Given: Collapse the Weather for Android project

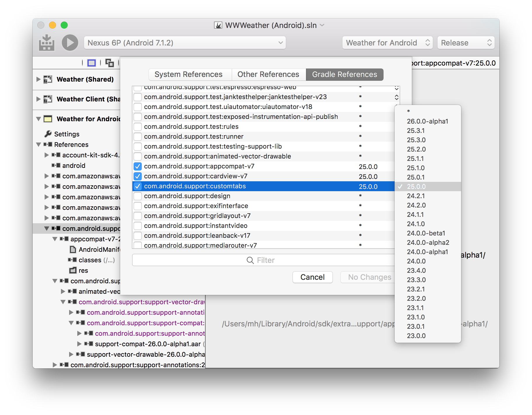Looking at the screenshot, I should click(38, 119).
